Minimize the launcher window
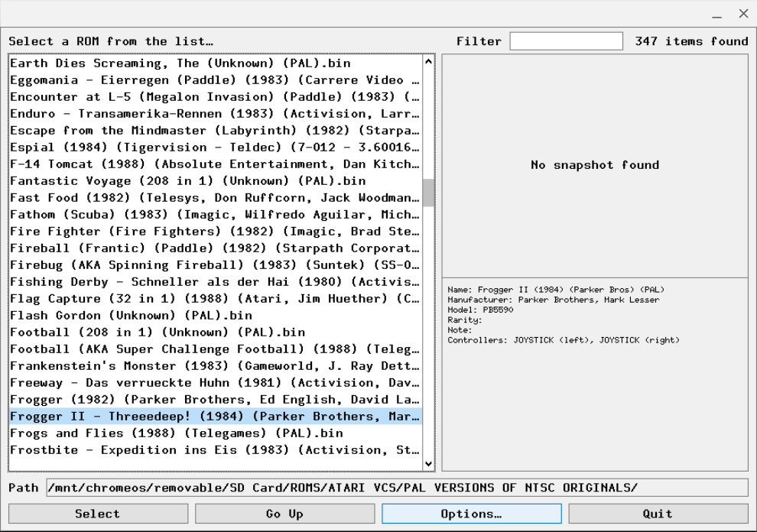The image size is (757, 532). tap(717, 14)
